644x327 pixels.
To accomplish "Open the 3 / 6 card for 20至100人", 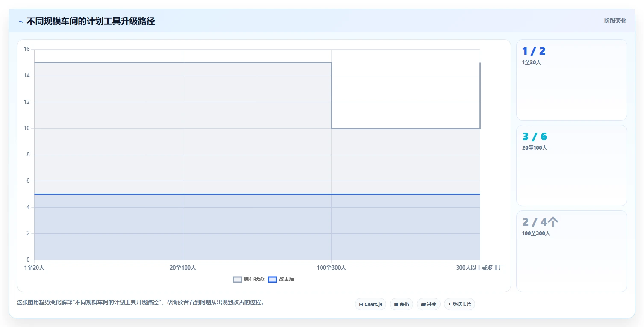I will (571, 165).
